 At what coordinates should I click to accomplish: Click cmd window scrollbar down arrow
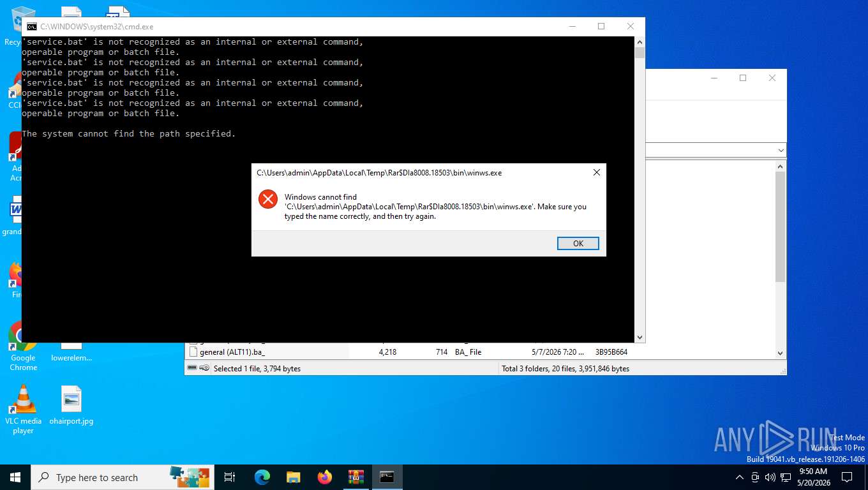tap(640, 338)
